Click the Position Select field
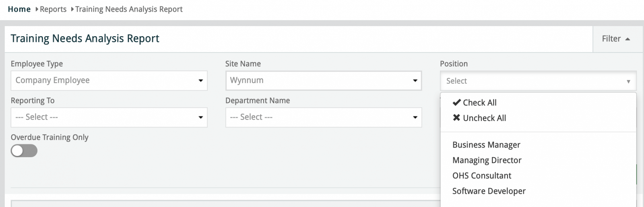 (x=531, y=81)
